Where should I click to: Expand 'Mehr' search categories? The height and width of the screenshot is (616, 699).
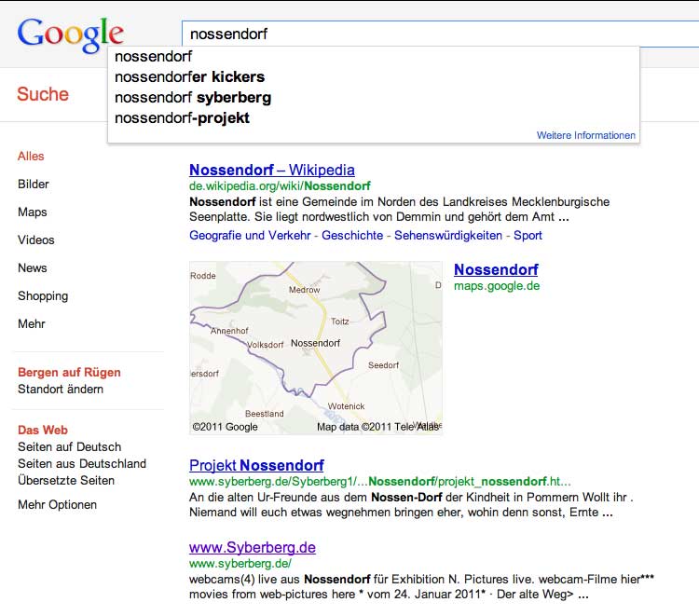[32, 324]
